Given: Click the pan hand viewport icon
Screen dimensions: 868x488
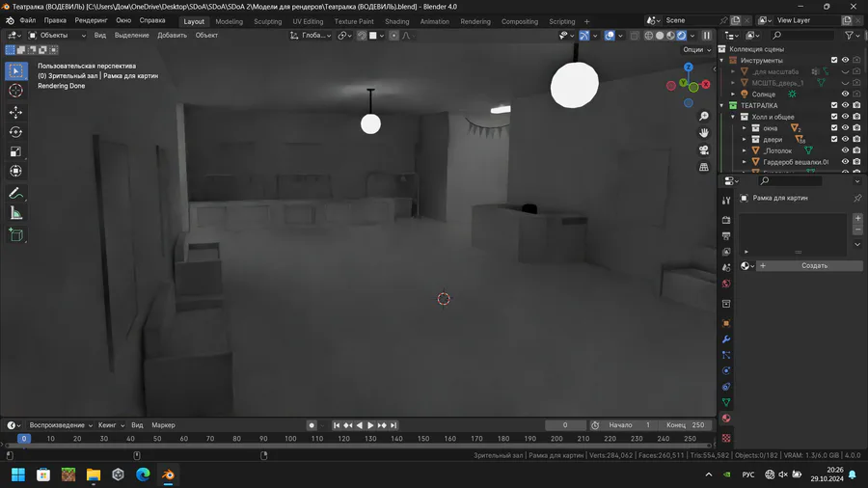Looking at the screenshot, I should coord(704,133).
